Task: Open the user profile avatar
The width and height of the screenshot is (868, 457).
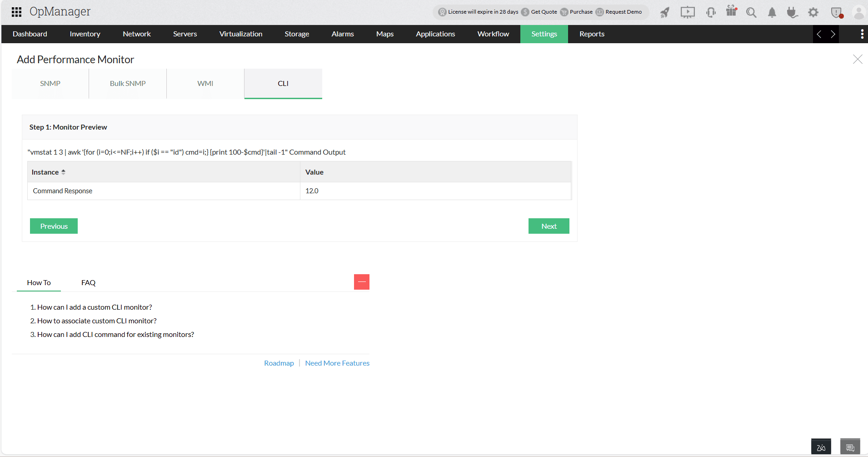Action: 858,12
